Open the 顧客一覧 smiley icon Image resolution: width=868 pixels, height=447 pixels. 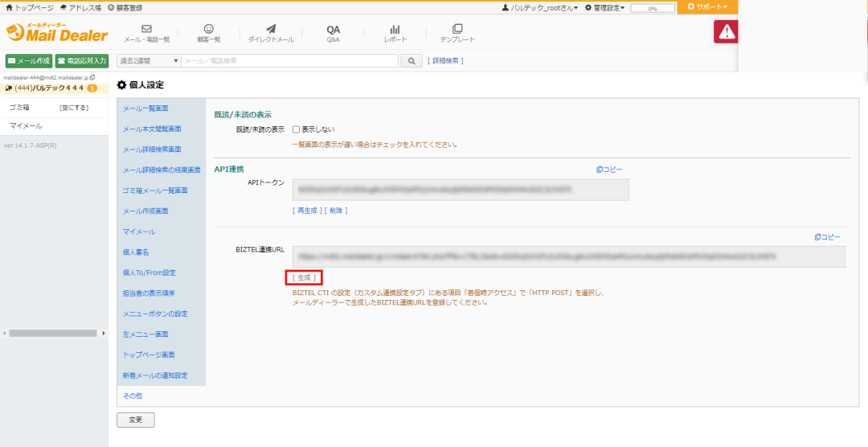tap(208, 30)
